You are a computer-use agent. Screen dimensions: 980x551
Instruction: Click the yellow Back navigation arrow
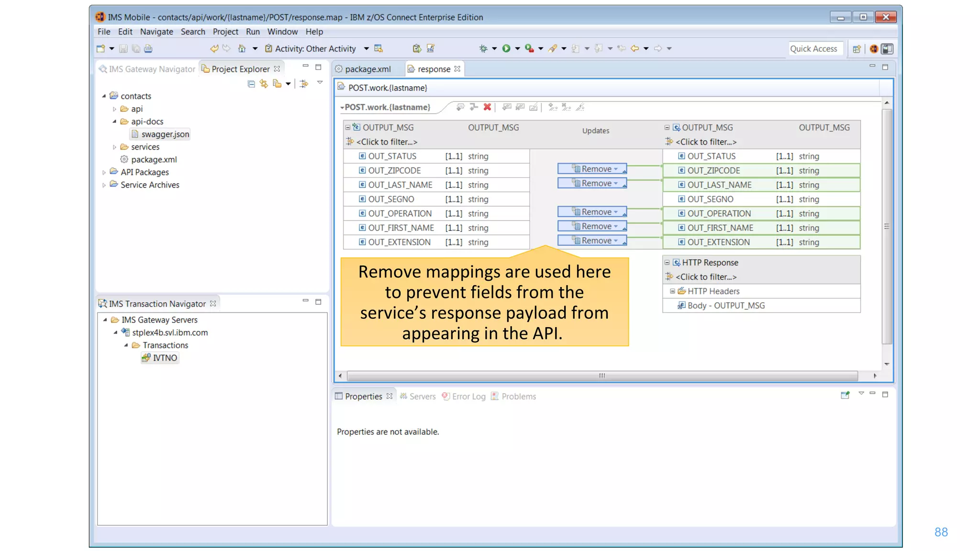point(635,48)
